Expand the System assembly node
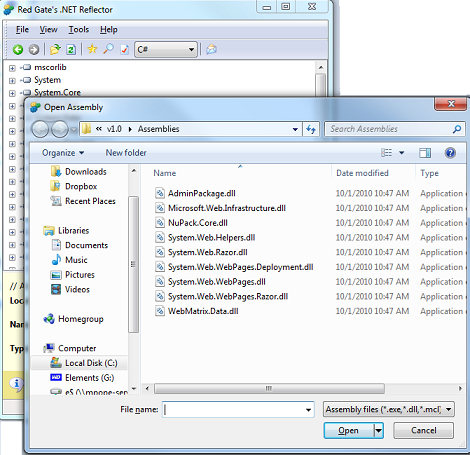470x455 pixels. pyautogui.click(x=12, y=81)
